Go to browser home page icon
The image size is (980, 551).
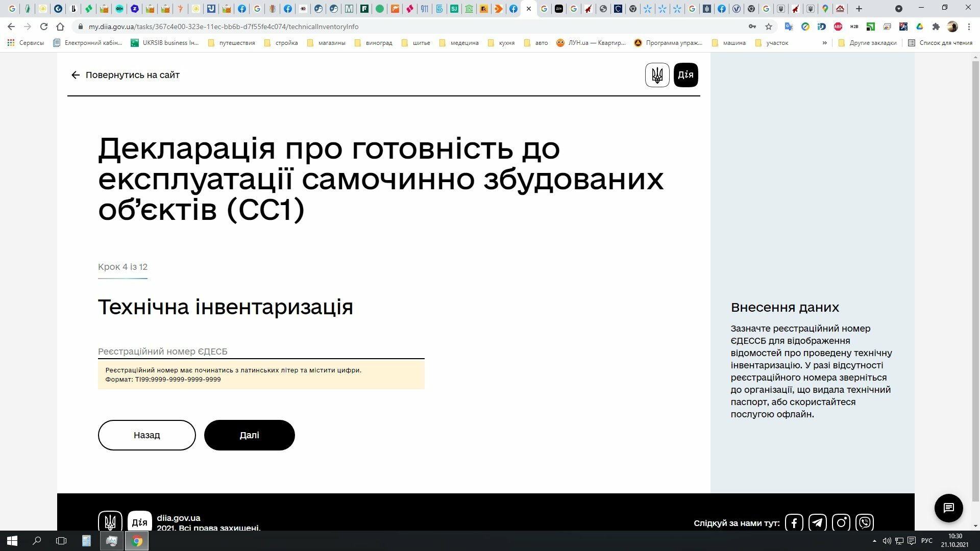point(60,27)
